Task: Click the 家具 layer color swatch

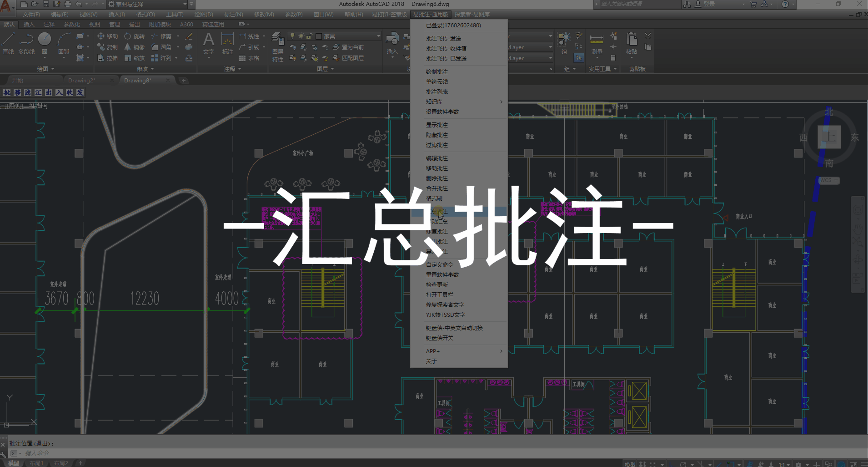Action: (x=319, y=36)
